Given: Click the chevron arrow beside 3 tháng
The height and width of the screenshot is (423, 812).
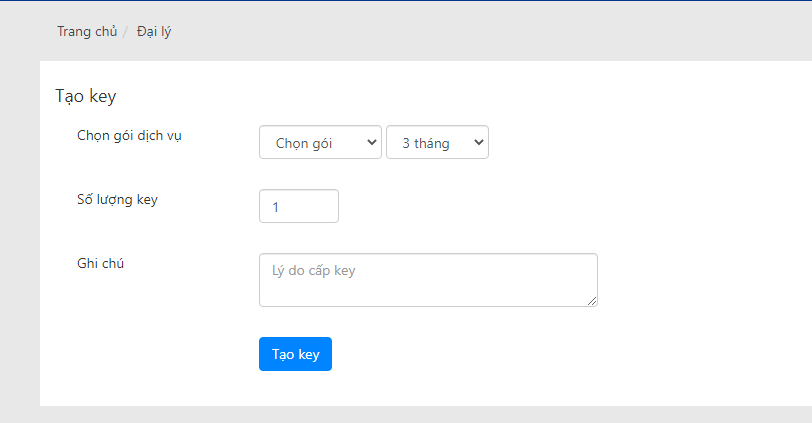Looking at the screenshot, I should coord(478,142).
